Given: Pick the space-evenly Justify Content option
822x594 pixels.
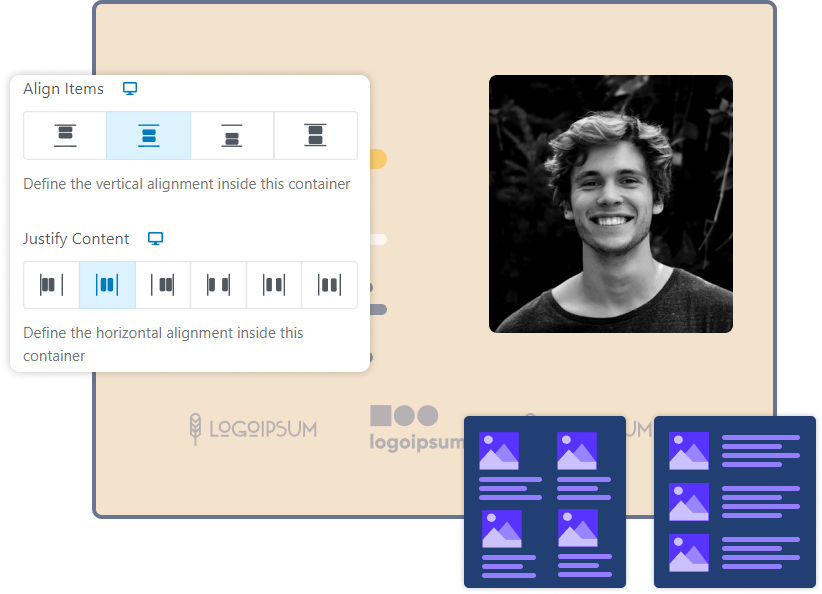Looking at the screenshot, I should pyautogui.click(x=329, y=285).
